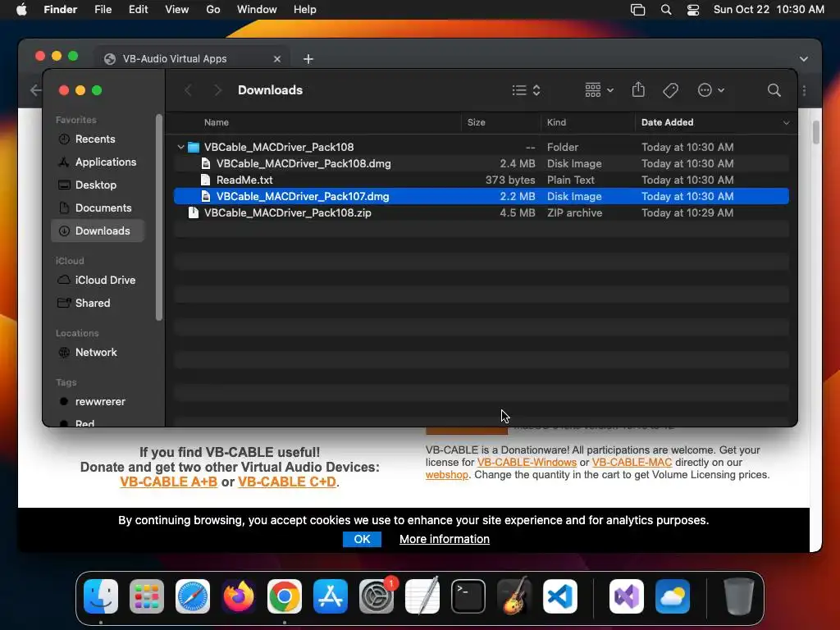Image resolution: width=840 pixels, height=630 pixels.
Task: Open the Go menu
Action: tap(213, 10)
